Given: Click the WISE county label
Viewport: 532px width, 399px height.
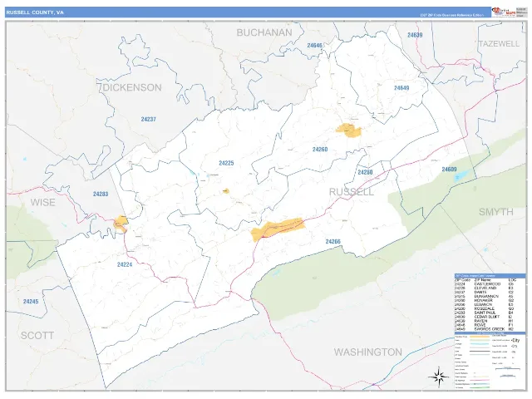Looking at the screenshot, I should click(x=42, y=202).
